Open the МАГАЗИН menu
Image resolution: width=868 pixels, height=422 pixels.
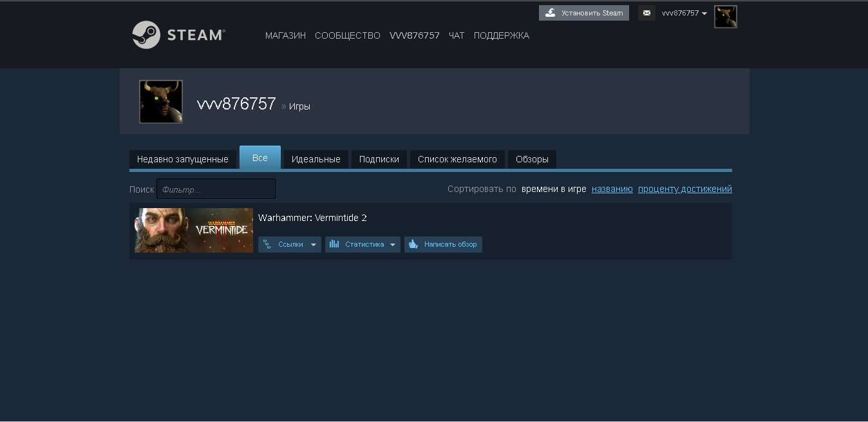[x=285, y=35]
